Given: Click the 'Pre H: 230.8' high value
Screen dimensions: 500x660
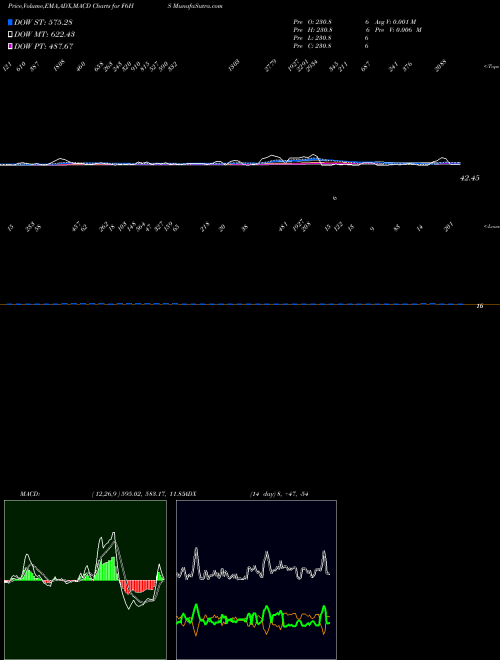Looking at the screenshot, I should (x=313, y=30).
